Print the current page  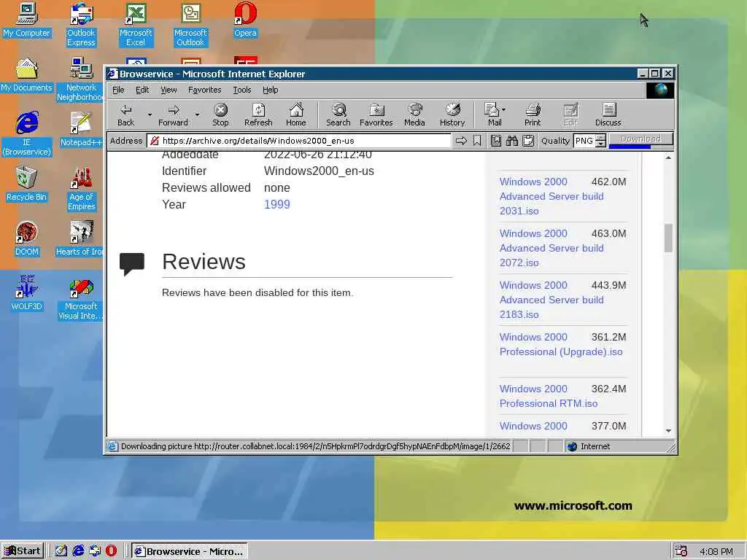(533, 114)
